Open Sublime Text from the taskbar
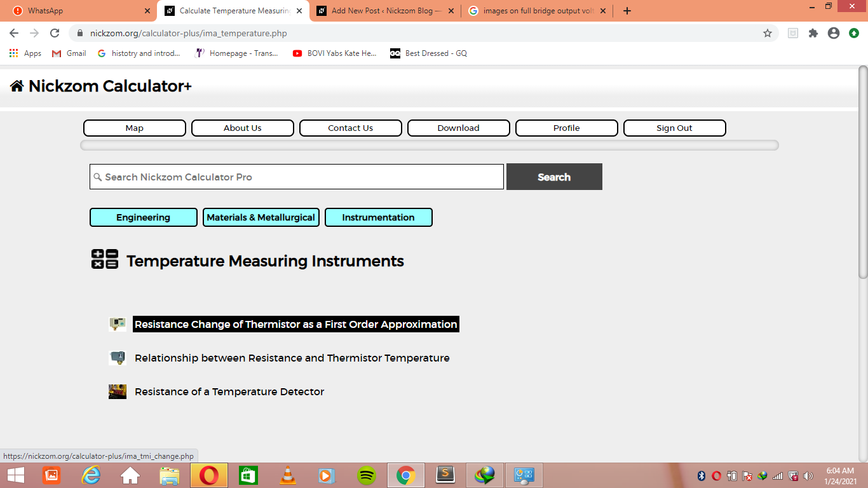Image resolution: width=868 pixels, height=488 pixels. tap(445, 475)
